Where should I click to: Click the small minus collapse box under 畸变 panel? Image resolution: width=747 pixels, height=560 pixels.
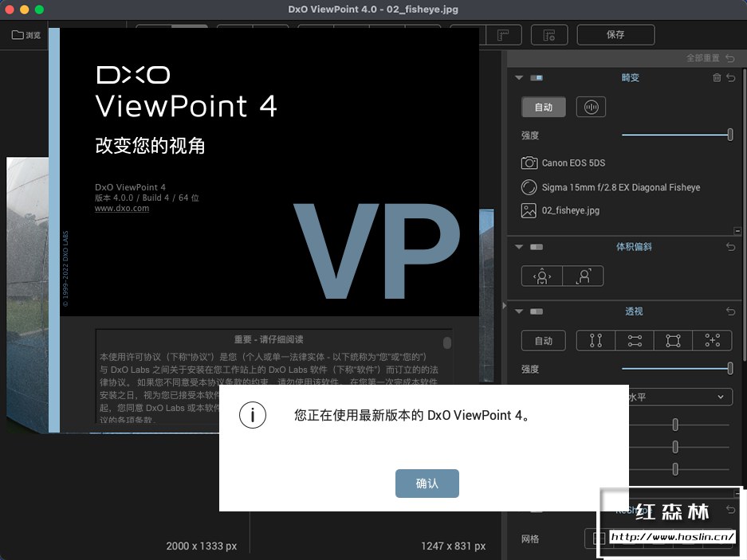737,231
